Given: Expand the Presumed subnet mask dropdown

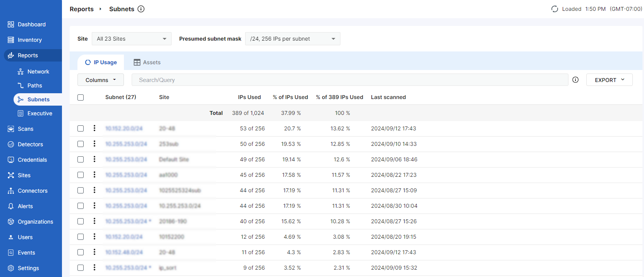Looking at the screenshot, I should pyautogui.click(x=292, y=39).
